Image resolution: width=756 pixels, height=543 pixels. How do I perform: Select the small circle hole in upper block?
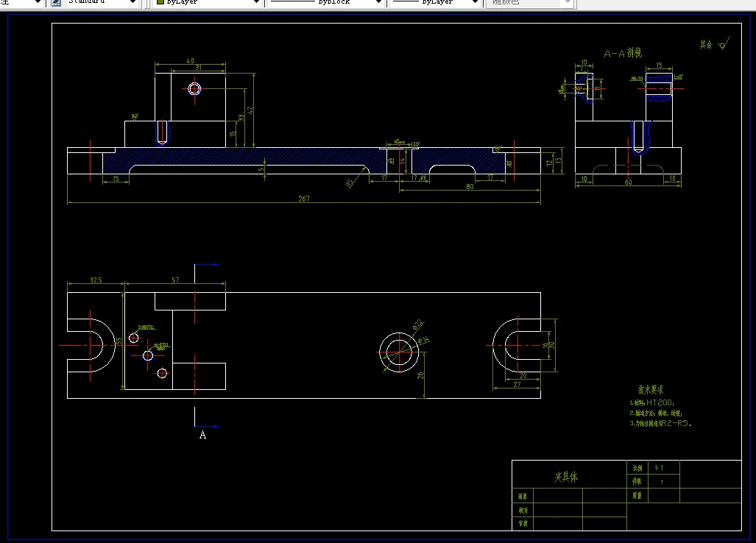click(194, 88)
